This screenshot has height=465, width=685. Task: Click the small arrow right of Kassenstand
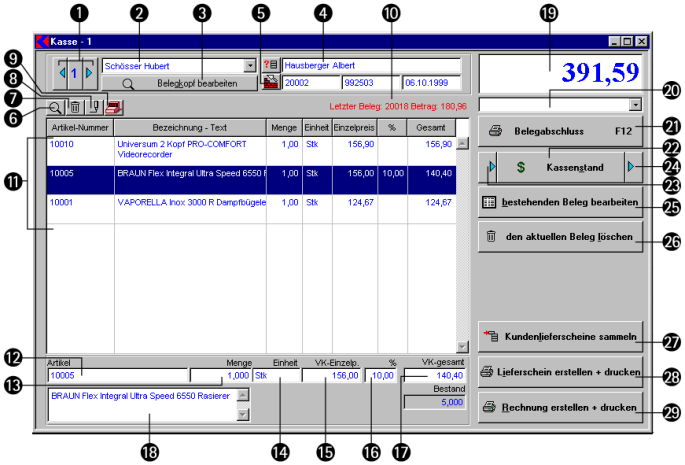tap(631, 167)
